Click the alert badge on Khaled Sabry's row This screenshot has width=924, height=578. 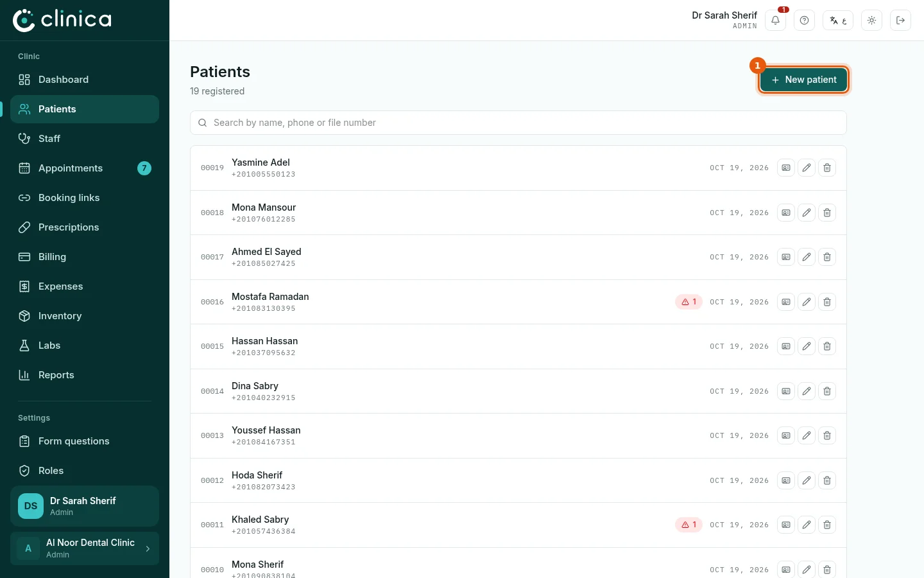coord(689,525)
